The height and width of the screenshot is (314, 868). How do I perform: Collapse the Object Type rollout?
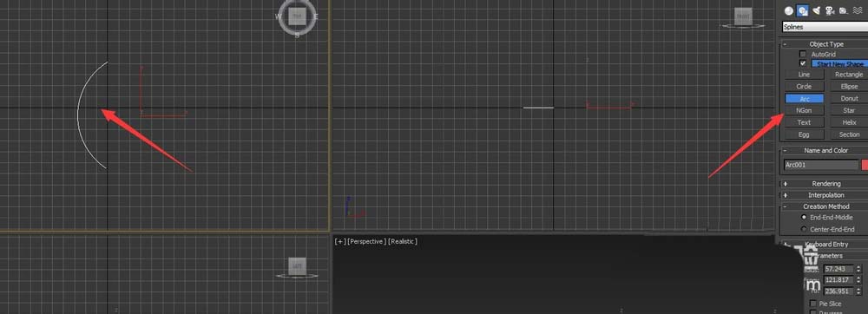tap(825, 43)
